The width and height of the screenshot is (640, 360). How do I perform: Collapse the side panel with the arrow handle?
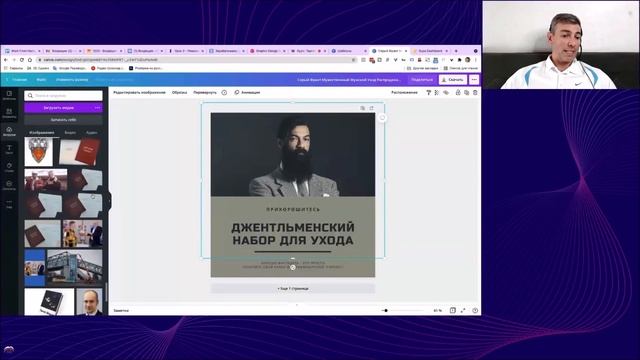click(109, 200)
